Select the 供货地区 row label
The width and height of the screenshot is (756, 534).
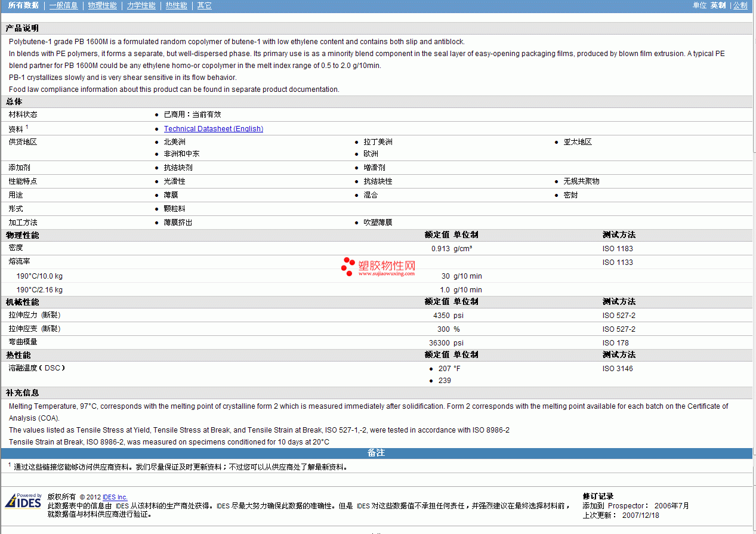[23, 142]
